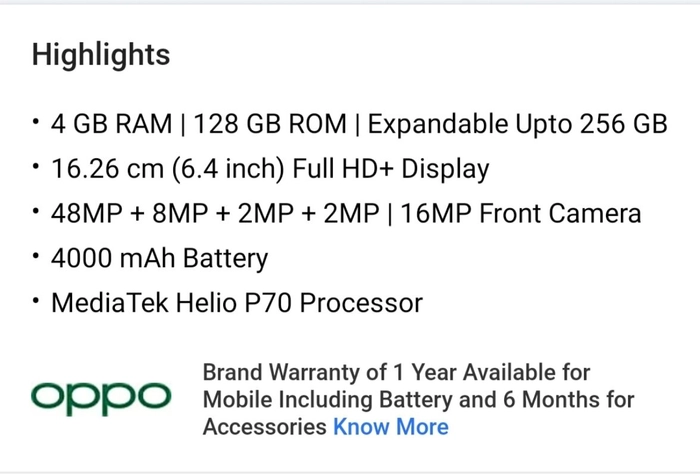Open the Know More warranty link
The height and width of the screenshot is (476, 700).
(x=391, y=426)
